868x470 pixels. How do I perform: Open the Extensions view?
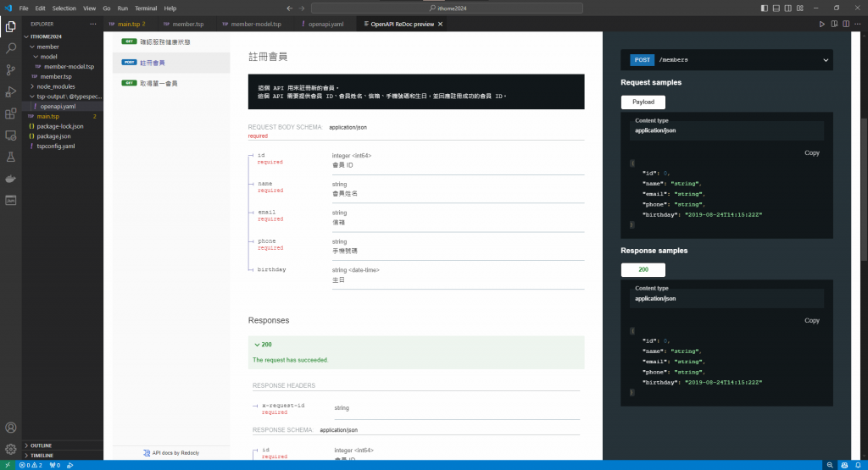[x=10, y=113]
